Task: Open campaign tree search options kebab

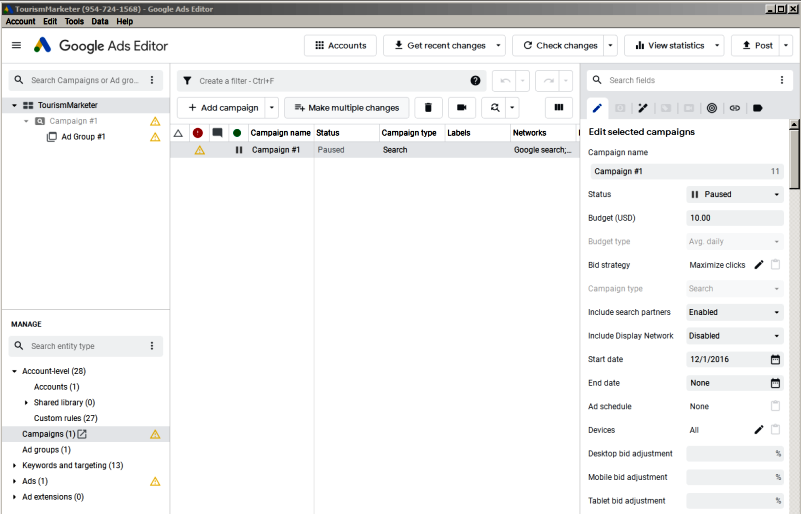Action: coord(152,80)
